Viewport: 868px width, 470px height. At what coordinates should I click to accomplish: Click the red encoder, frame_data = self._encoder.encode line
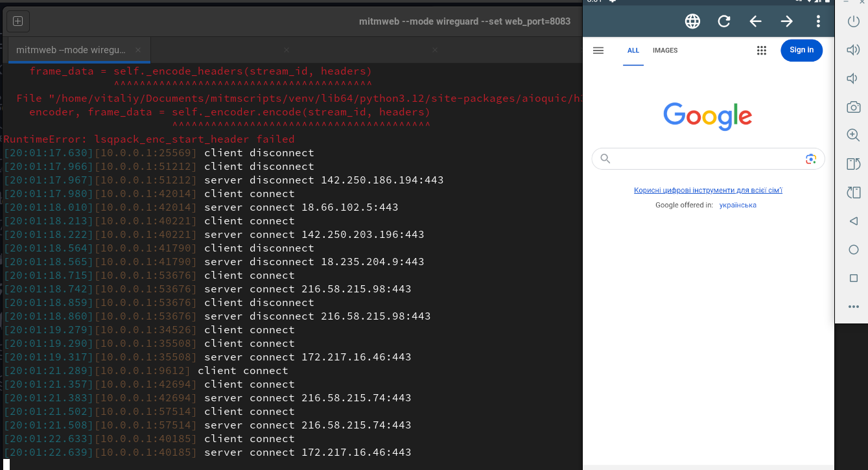(230, 112)
